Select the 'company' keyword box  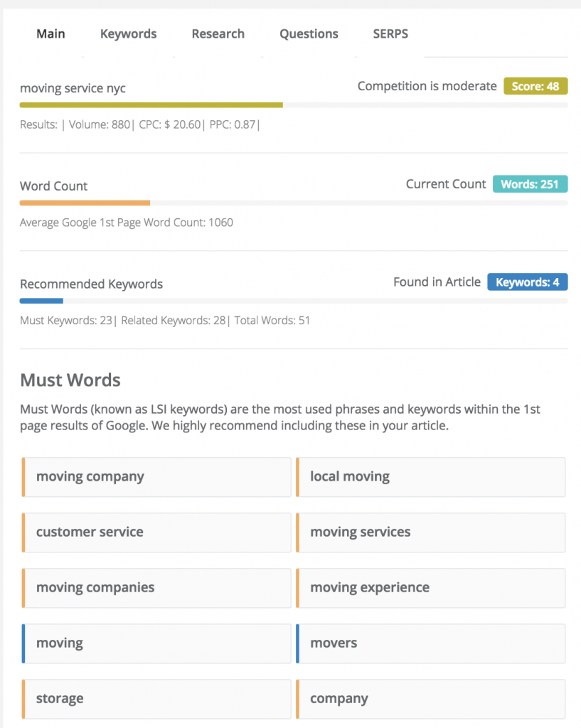coord(430,699)
